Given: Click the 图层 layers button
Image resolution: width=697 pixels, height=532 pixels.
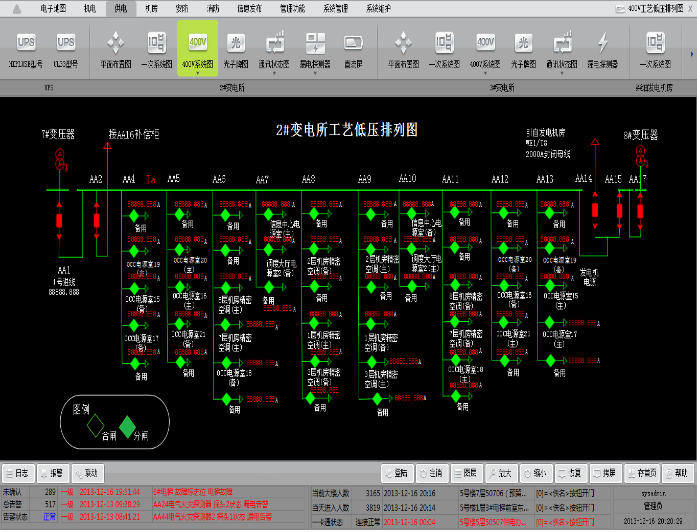Looking at the screenshot, I should [x=466, y=474].
